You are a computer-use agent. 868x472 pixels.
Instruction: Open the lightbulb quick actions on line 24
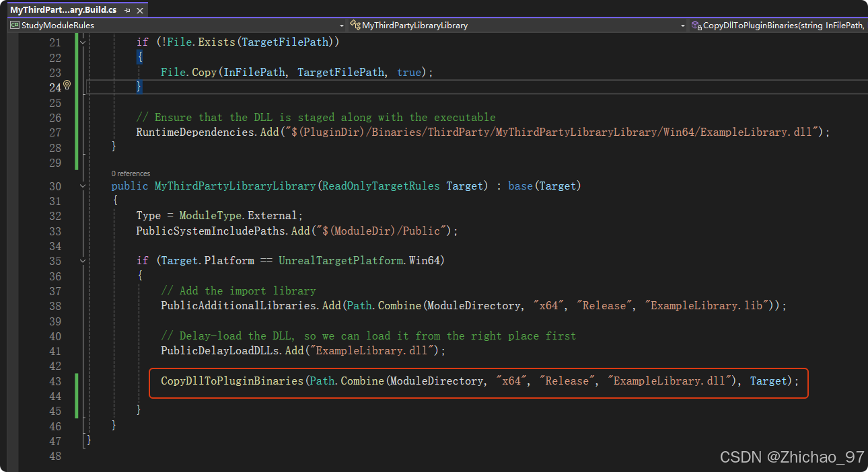coord(67,86)
